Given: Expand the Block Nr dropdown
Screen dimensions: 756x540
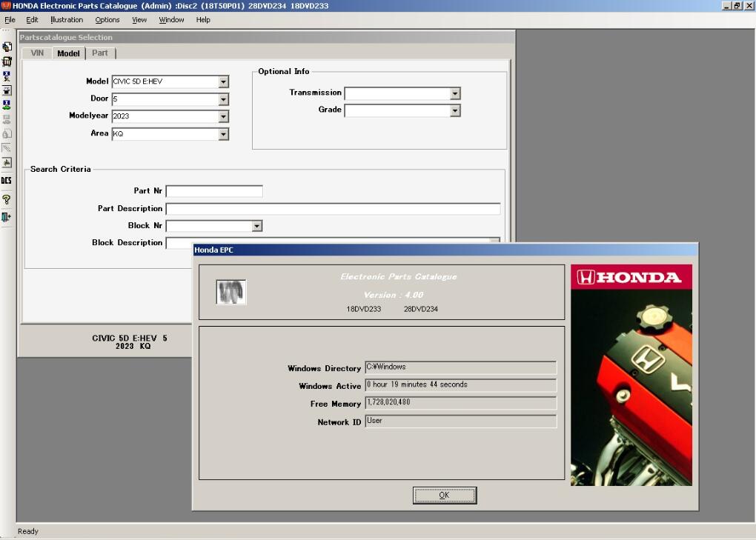Looking at the screenshot, I should tap(257, 226).
